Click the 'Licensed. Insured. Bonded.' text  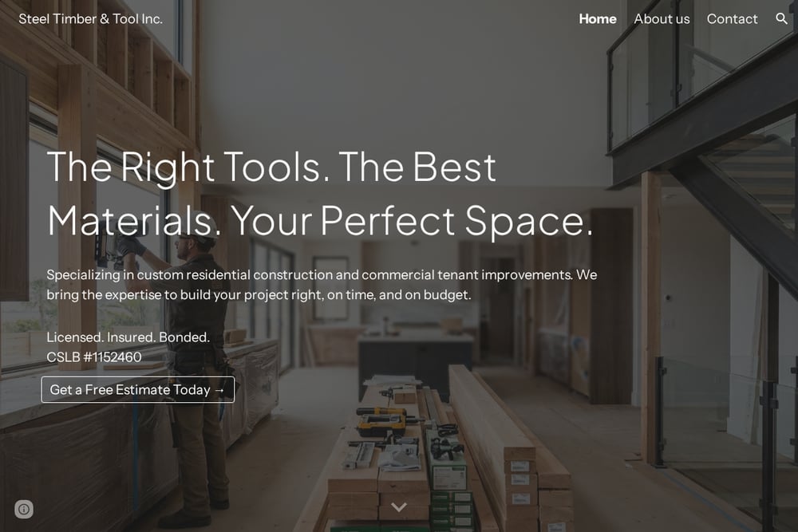[128, 337]
